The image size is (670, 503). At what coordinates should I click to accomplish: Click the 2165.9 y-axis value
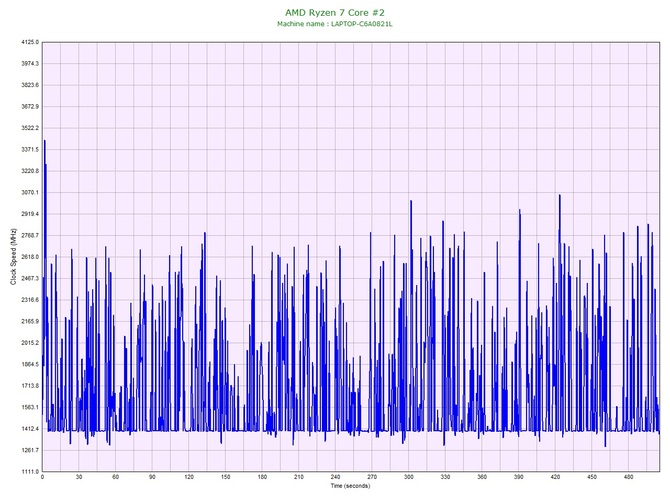[30, 321]
